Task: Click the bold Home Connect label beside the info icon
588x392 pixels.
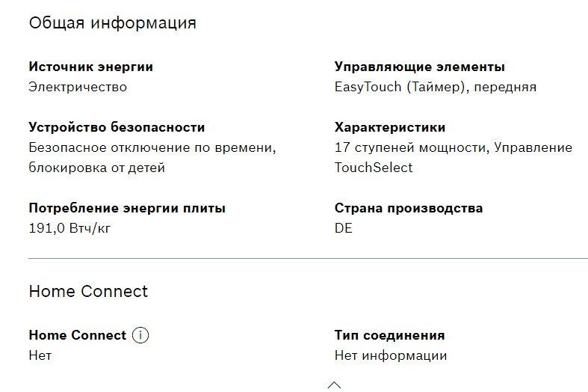Action: (x=77, y=335)
